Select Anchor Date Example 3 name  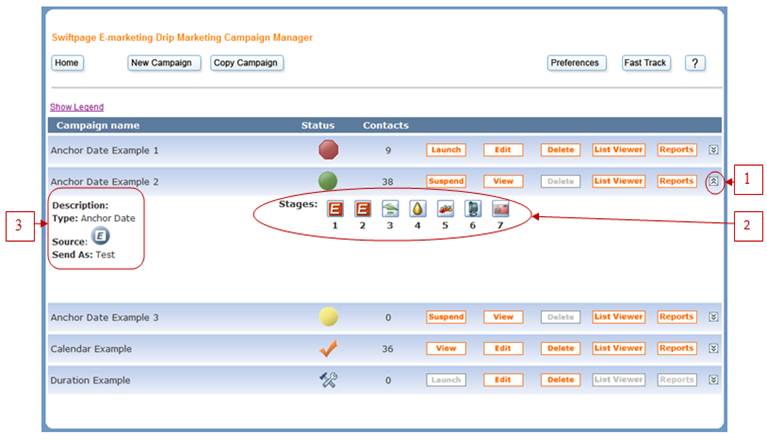[x=105, y=317]
